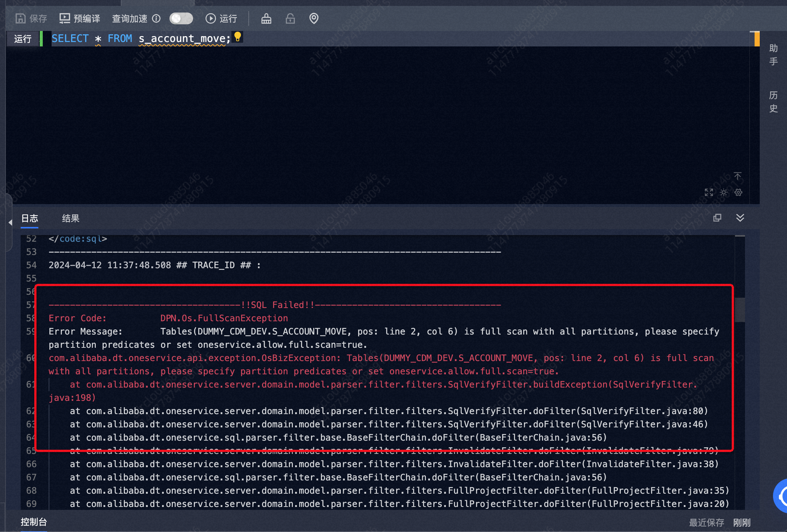
Task: Click the SELECT keyword in editor
Action: click(x=70, y=39)
